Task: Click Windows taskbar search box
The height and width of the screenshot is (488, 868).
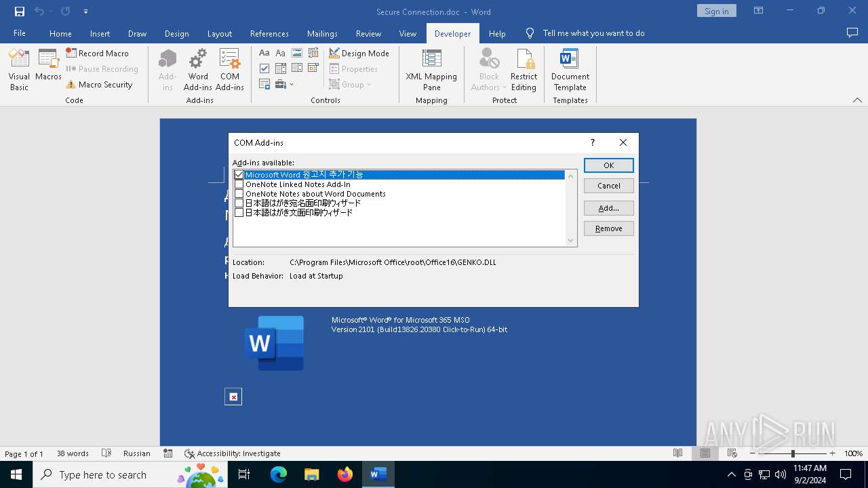Action: (129, 474)
